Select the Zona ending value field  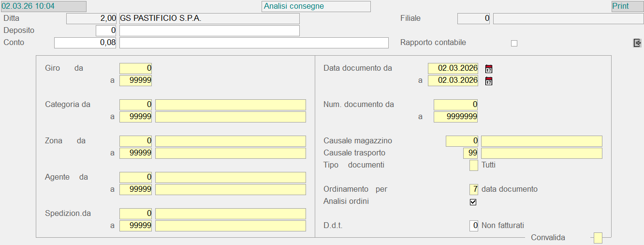point(135,153)
